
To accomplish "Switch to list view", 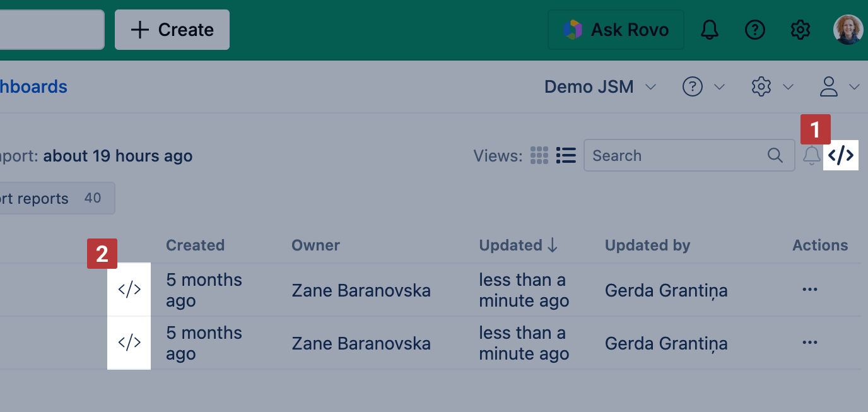I will pyautogui.click(x=566, y=155).
